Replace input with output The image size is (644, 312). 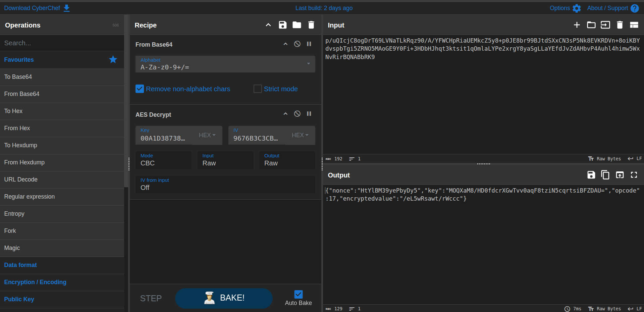620,175
